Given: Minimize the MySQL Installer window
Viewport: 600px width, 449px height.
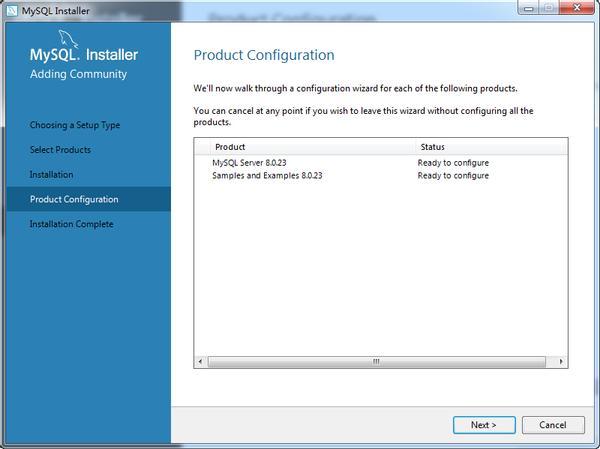Looking at the screenshot, I should pyautogui.click(x=529, y=8).
